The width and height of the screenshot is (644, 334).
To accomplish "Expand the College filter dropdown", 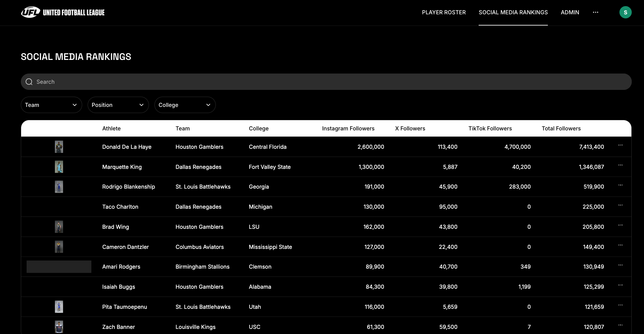I will [185, 105].
